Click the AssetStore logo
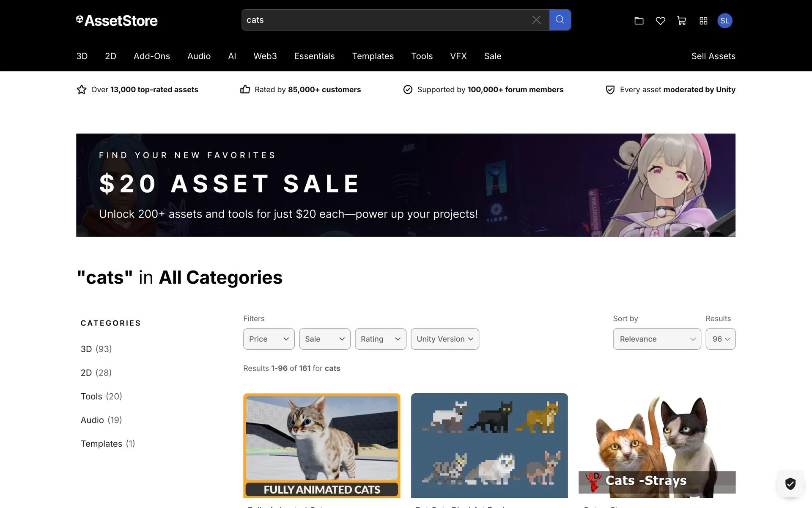Viewport: 812px width, 508px height. pyautogui.click(x=117, y=20)
